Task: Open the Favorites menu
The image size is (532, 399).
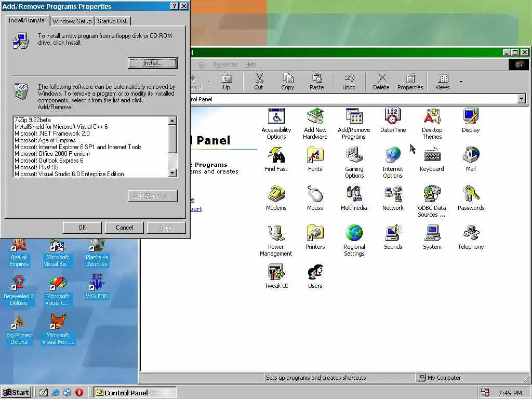Action: 225,64
